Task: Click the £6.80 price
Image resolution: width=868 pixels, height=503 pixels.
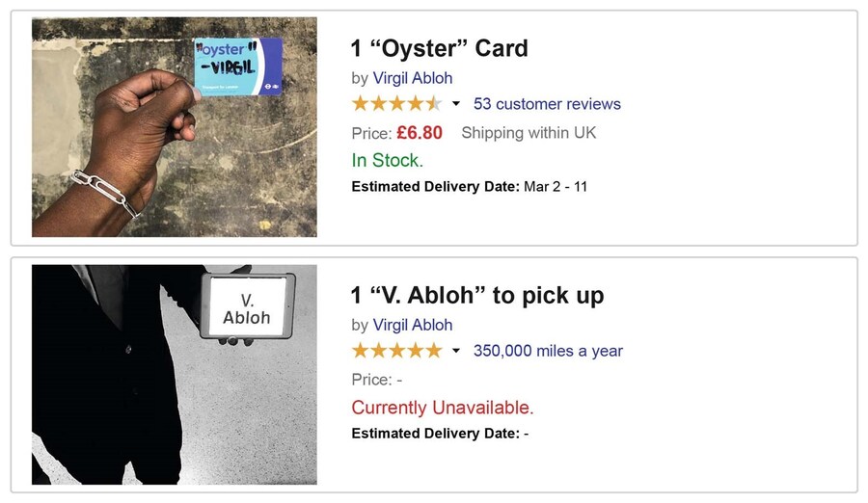Action: click(x=419, y=133)
